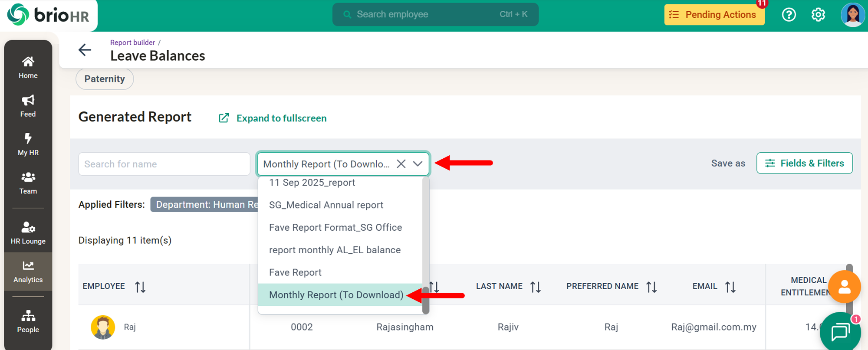This screenshot has height=350, width=868.
Task: Open the chat support bubble
Action: tap(840, 332)
